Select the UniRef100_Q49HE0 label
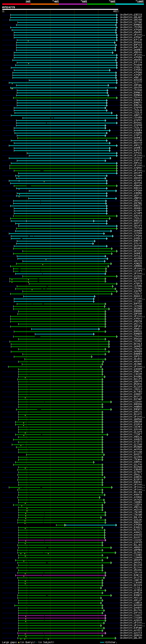The image size is (146, 644). click(x=131, y=50)
